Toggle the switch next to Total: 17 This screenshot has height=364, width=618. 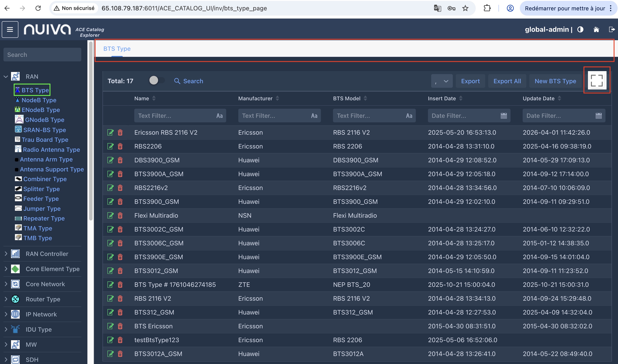[157, 80]
